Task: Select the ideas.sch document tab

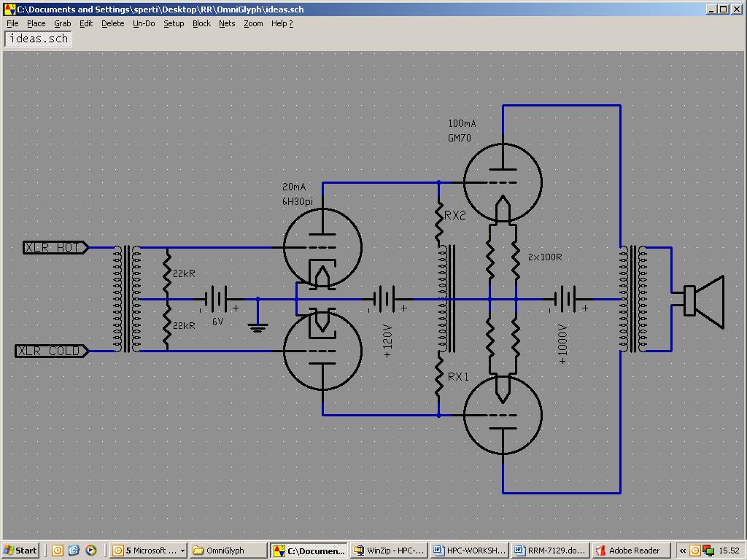Action: point(38,39)
